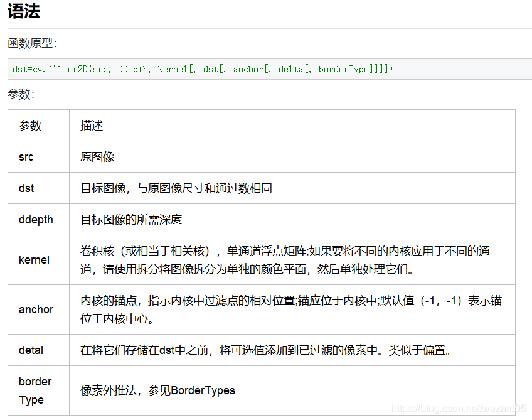Click the 像素外推法，参见BorderTypes description
Viewport: 532px width, 420px height.
point(157,390)
